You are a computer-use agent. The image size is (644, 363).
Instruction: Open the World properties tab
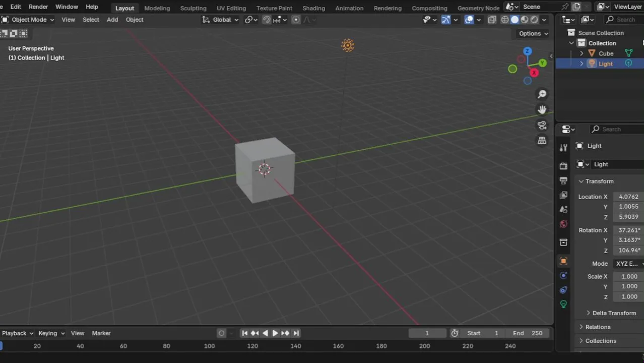(563, 224)
